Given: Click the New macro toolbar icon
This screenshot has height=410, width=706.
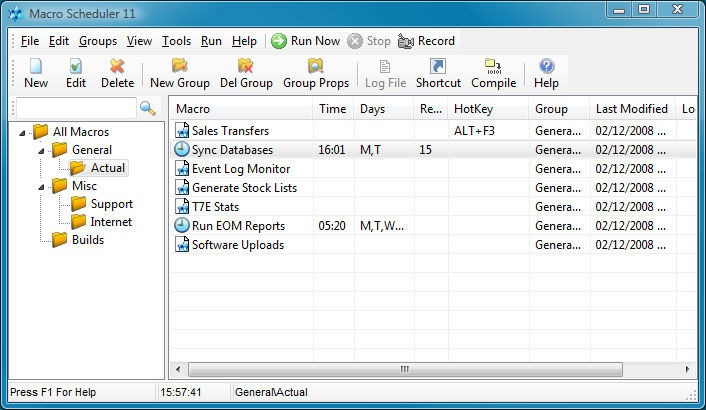Looking at the screenshot, I should tap(36, 67).
